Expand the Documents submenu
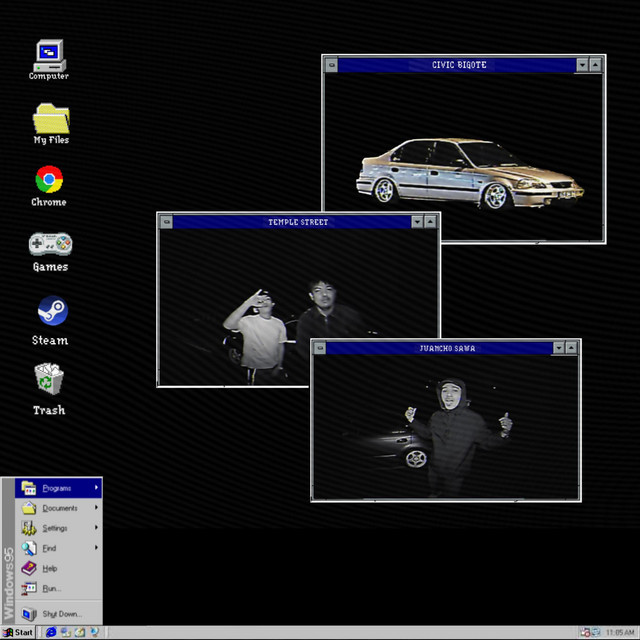The width and height of the screenshot is (640, 640). pyautogui.click(x=60, y=508)
